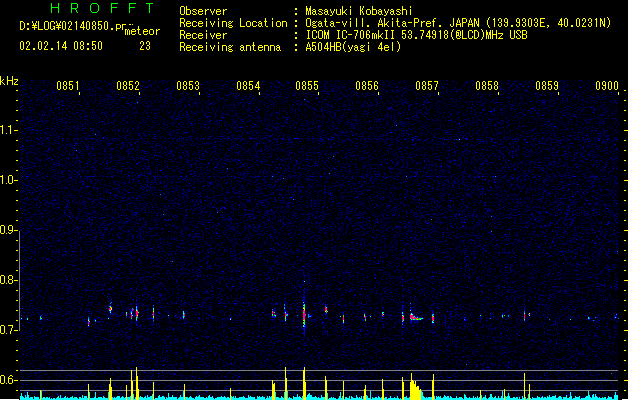This screenshot has width=629, height=400.
Task: Click the wide yellow power peak near 0857
Action: [x=416, y=387]
